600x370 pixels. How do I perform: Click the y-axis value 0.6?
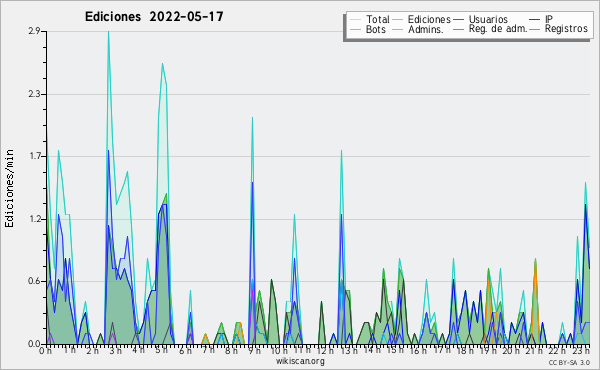(x=34, y=282)
